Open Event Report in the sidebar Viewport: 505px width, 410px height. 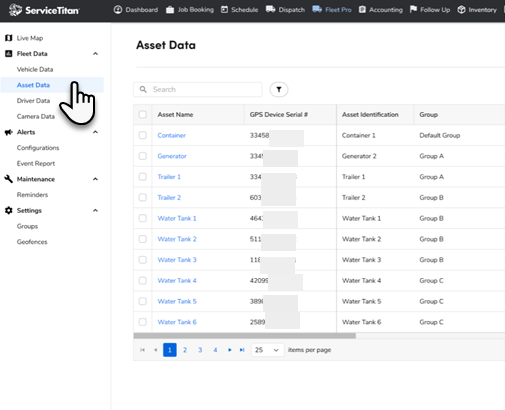(36, 163)
